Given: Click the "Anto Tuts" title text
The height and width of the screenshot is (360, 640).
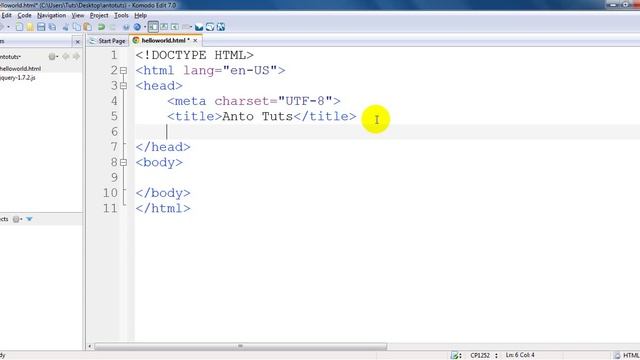Looking at the screenshot, I should point(258,116).
